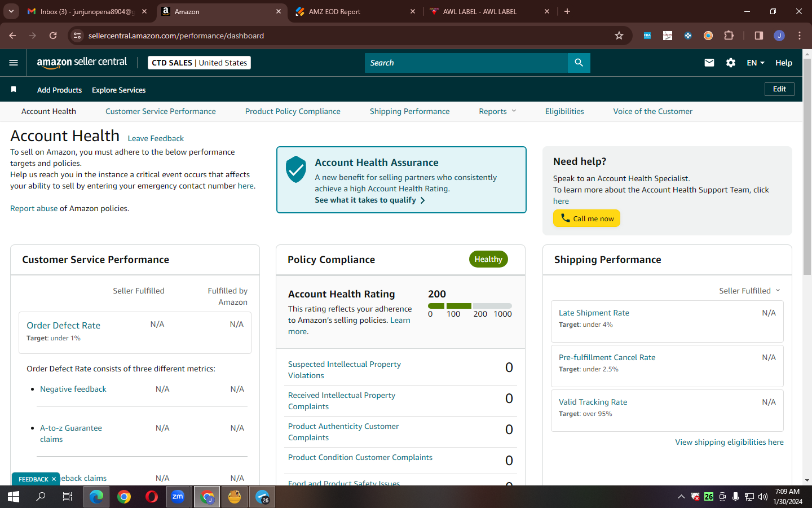Click the amazon seller central logo
The height and width of the screenshot is (508, 812).
[x=82, y=63]
